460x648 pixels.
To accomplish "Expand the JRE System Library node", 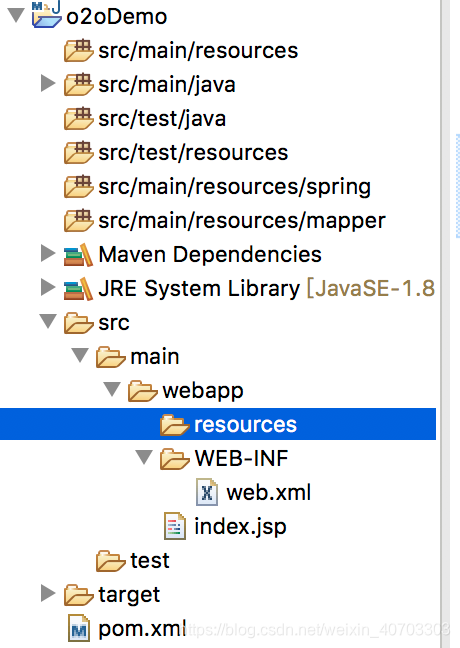I will click(x=48, y=287).
